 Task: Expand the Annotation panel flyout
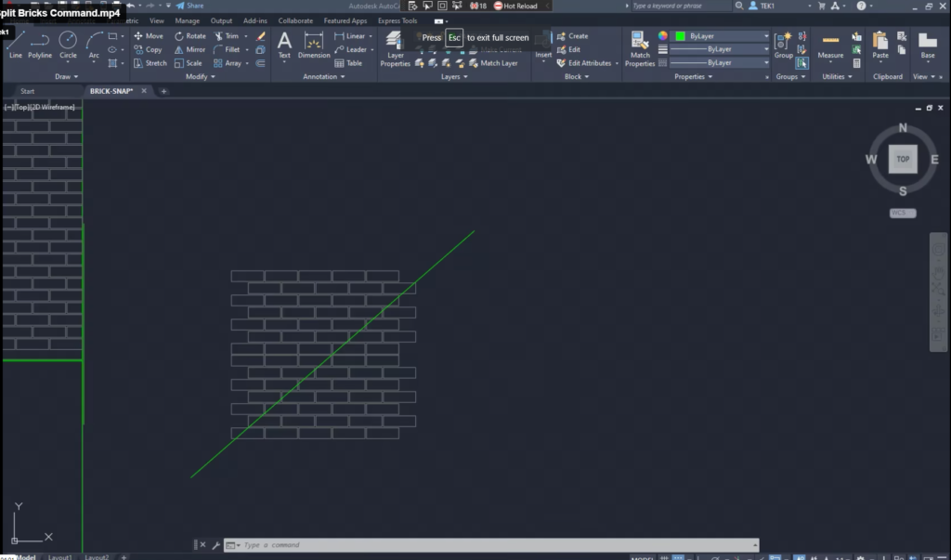coord(324,77)
